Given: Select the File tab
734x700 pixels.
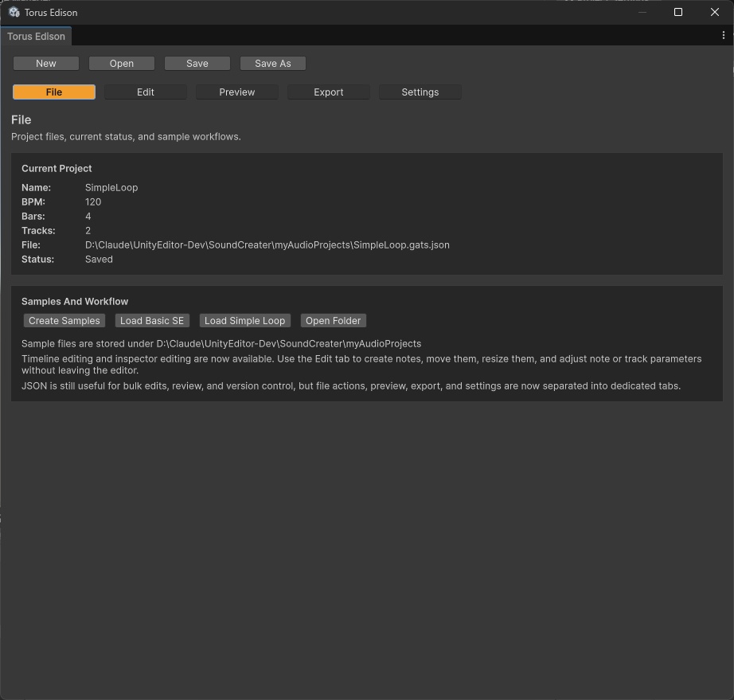Looking at the screenshot, I should pyautogui.click(x=54, y=92).
